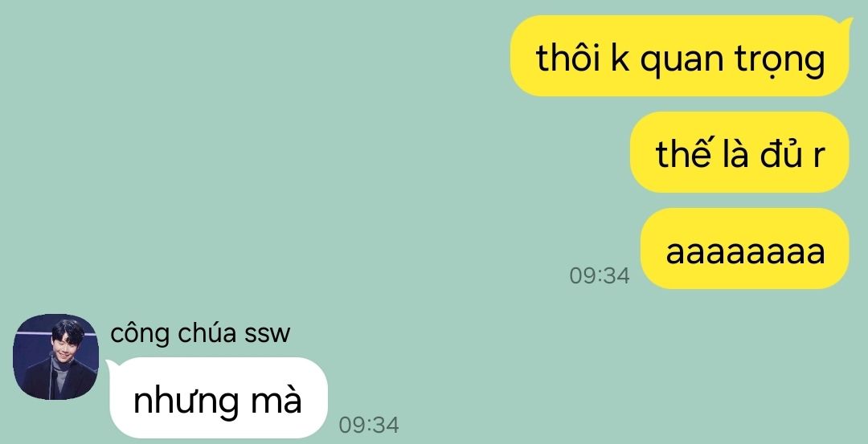Viewport: 868px width, 444px height.
Task: Click the letter "k" in the first message
Action: (x=620, y=57)
